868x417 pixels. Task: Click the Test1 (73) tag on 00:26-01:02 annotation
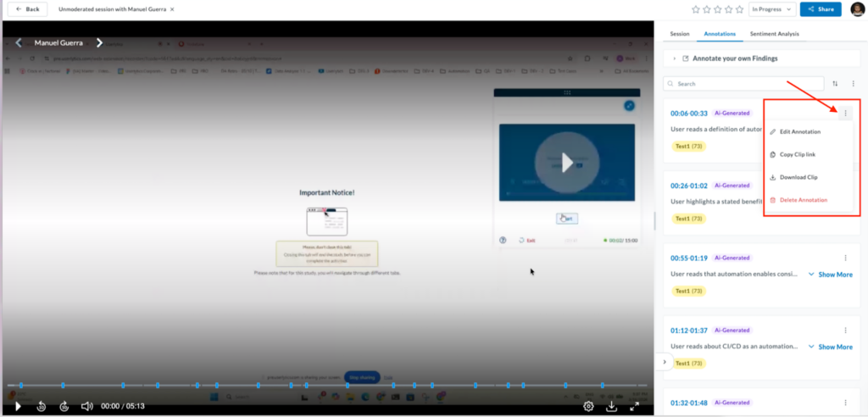(x=688, y=219)
